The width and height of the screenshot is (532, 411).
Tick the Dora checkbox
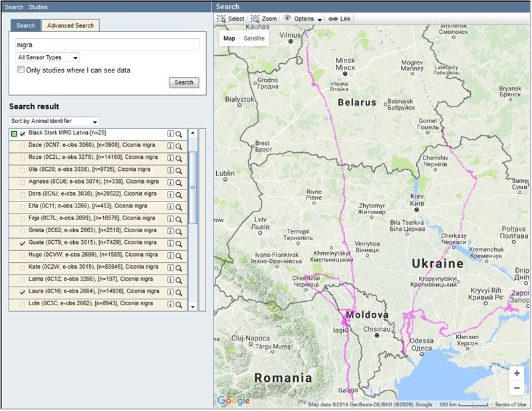[23, 194]
